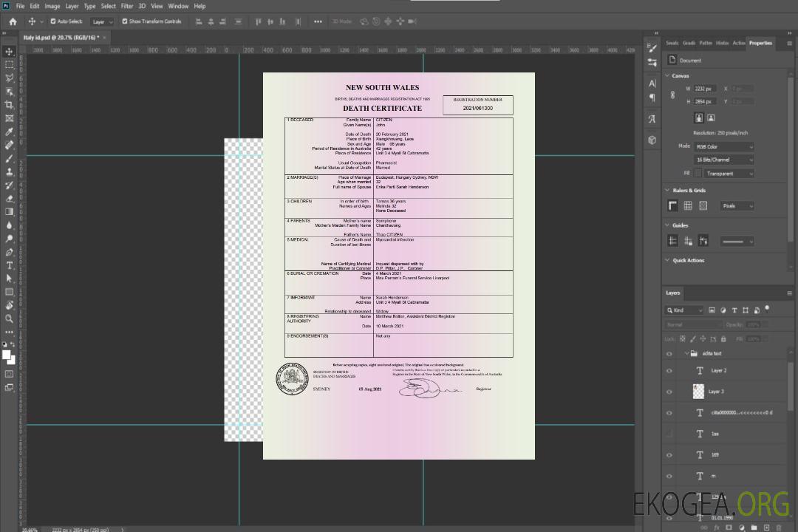Collapse the Quick Actions section
The height and width of the screenshot is (532, 798).
[x=668, y=260]
